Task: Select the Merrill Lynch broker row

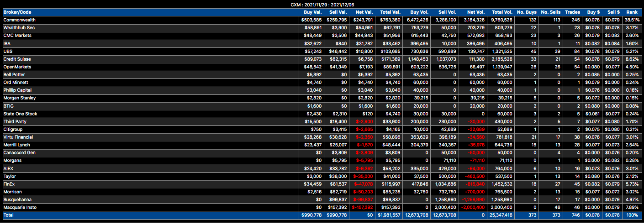Action: [322, 145]
